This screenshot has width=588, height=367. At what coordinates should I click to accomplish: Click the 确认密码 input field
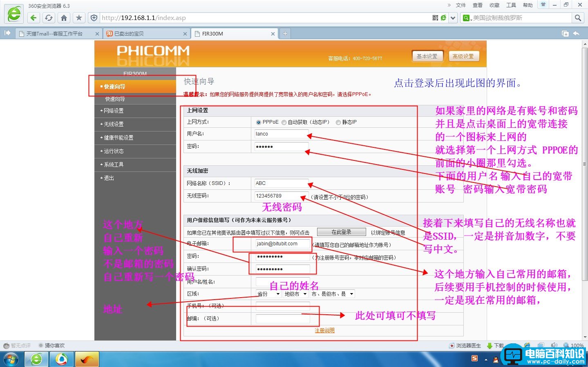pos(283,269)
